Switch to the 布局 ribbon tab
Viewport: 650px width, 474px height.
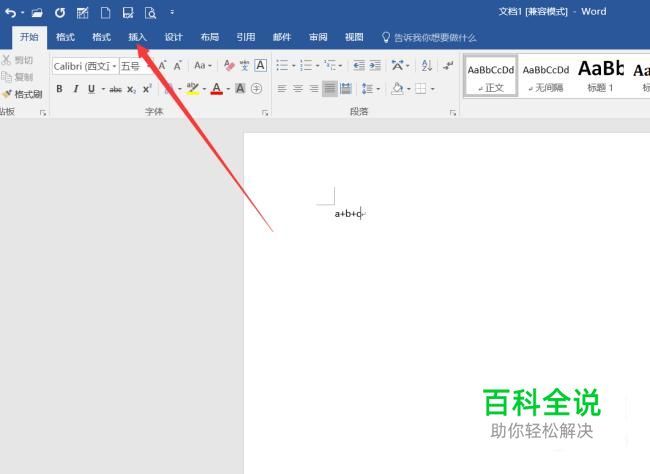(x=209, y=37)
